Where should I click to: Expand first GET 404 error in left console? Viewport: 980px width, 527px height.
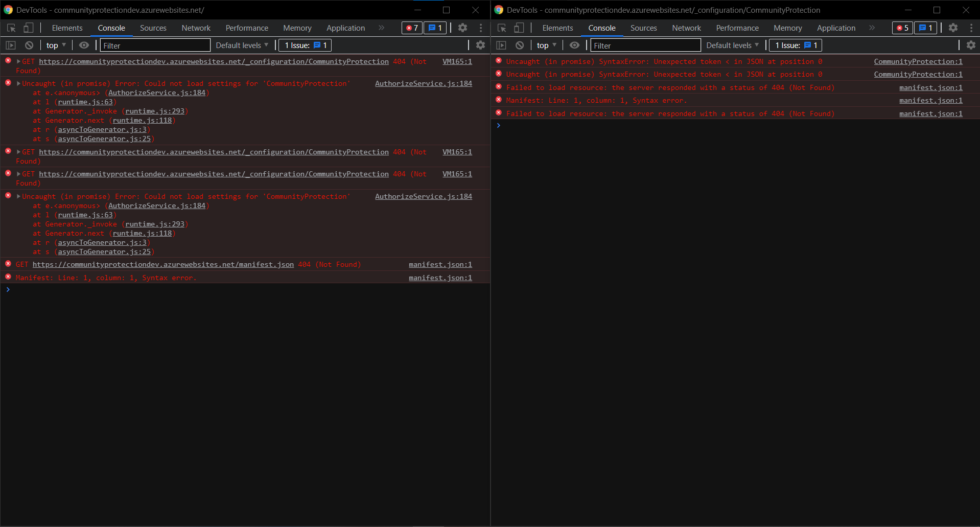19,61
